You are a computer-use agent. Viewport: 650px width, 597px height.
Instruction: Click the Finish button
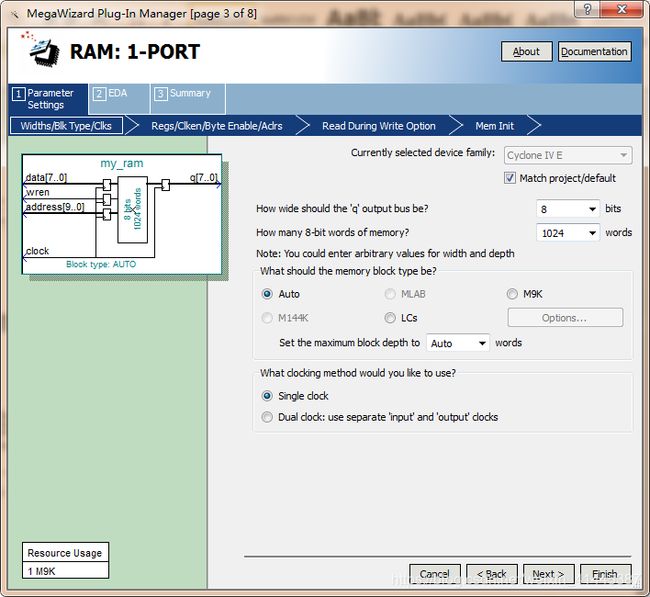click(605, 574)
